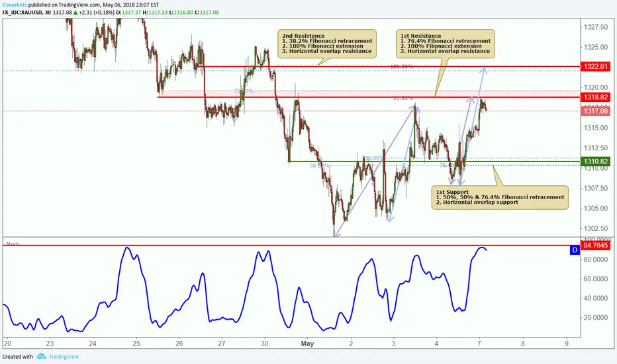Click the Stoch indicator label

click(x=13, y=244)
